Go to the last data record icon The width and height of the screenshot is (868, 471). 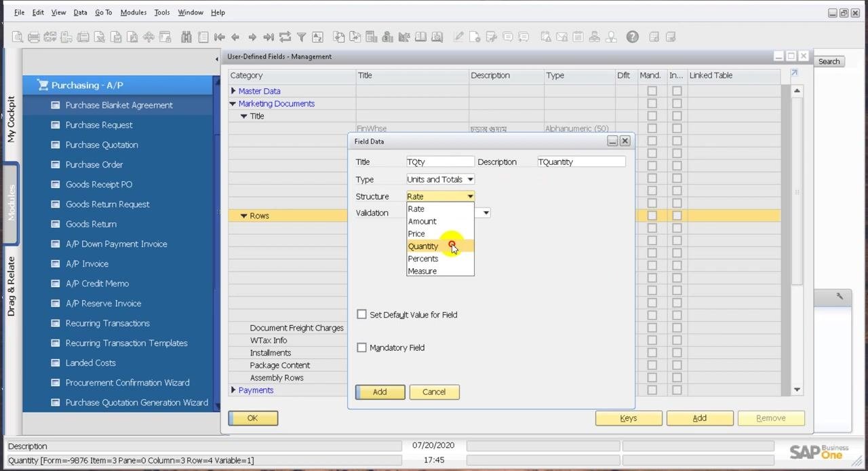coord(269,37)
